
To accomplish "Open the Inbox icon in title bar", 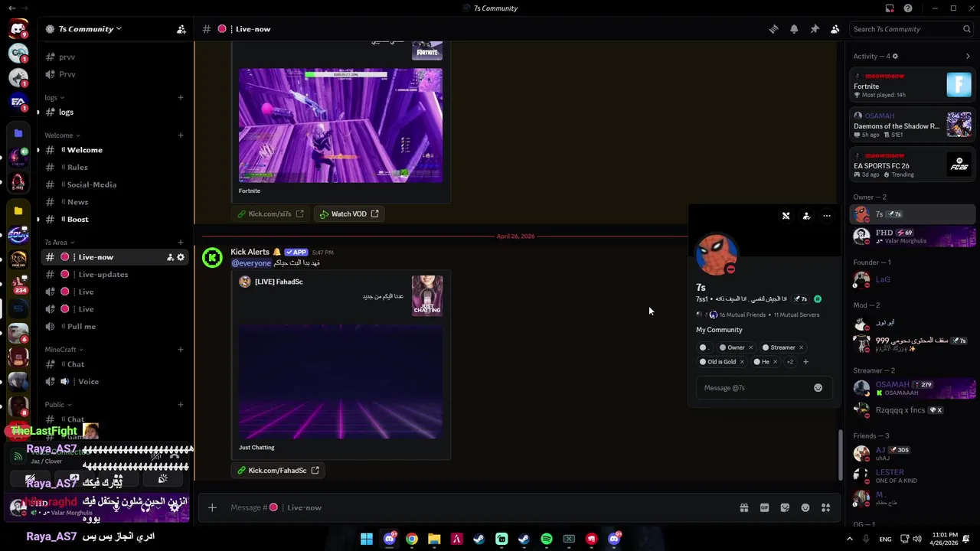I will (x=890, y=8).
